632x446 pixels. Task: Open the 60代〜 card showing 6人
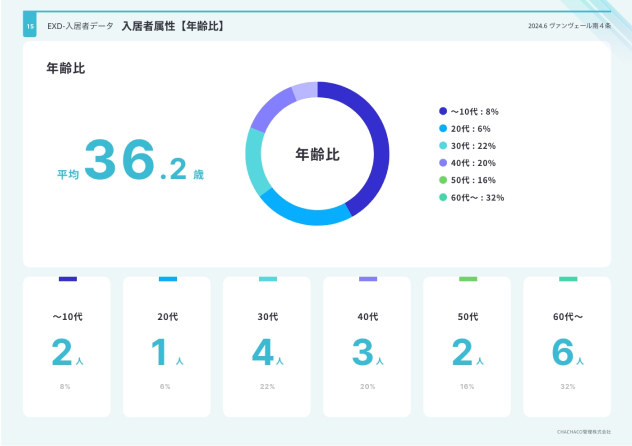point(567,346)
